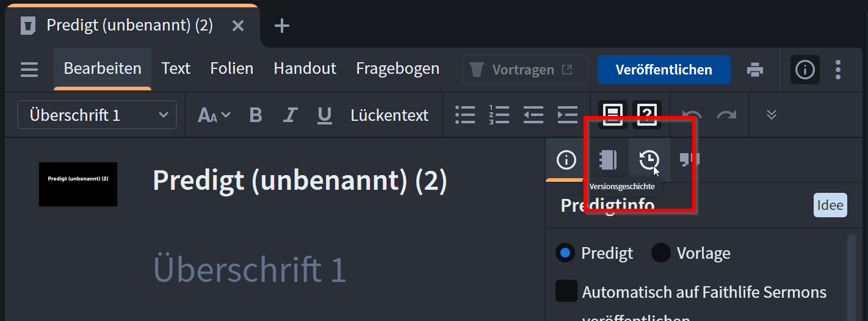Select the Vorlage radio button
The width and height of the screenshot is (868, 321).
[661, 253]
